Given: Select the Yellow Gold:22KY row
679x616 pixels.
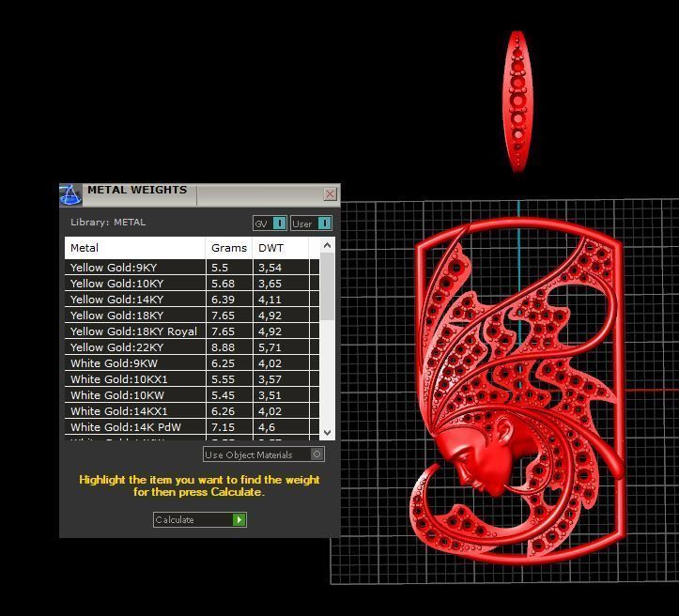Looking at the screenshot, I should (192, 347).
